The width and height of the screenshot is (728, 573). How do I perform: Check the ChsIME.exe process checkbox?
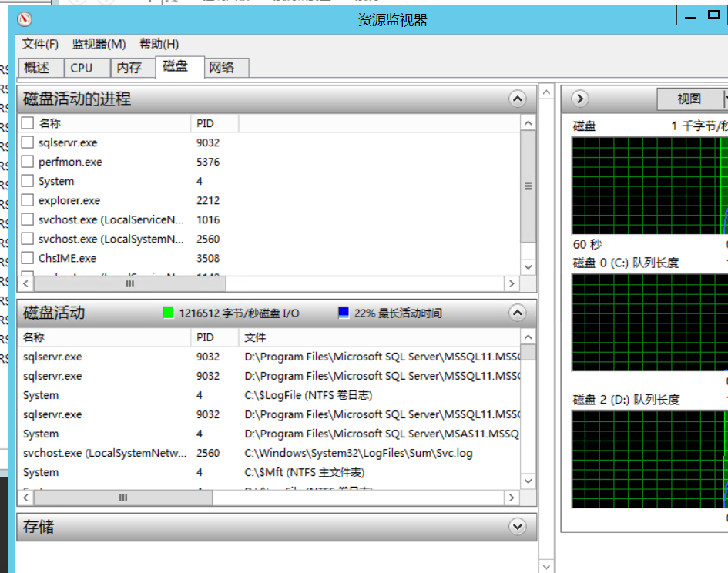pos(28,258)
